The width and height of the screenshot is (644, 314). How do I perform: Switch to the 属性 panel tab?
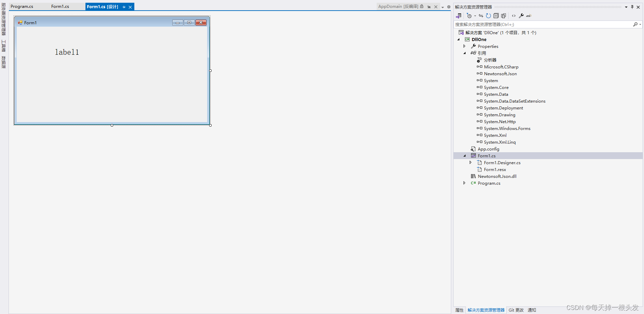pos(459,310)
